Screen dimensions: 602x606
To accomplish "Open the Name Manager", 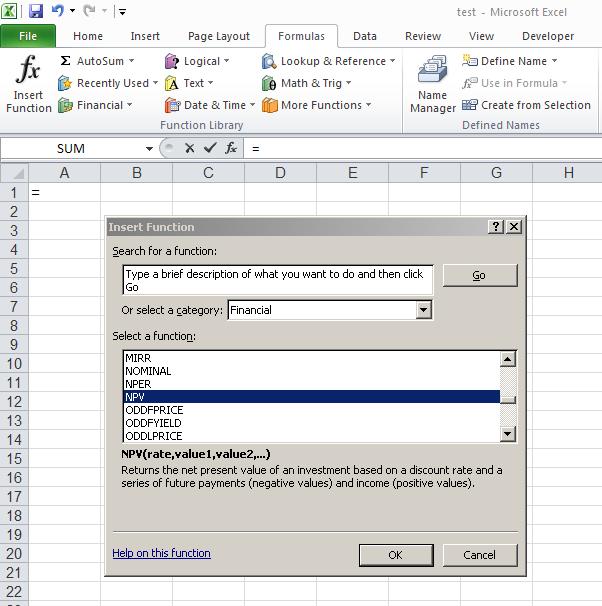I will (x=433, y=84).
